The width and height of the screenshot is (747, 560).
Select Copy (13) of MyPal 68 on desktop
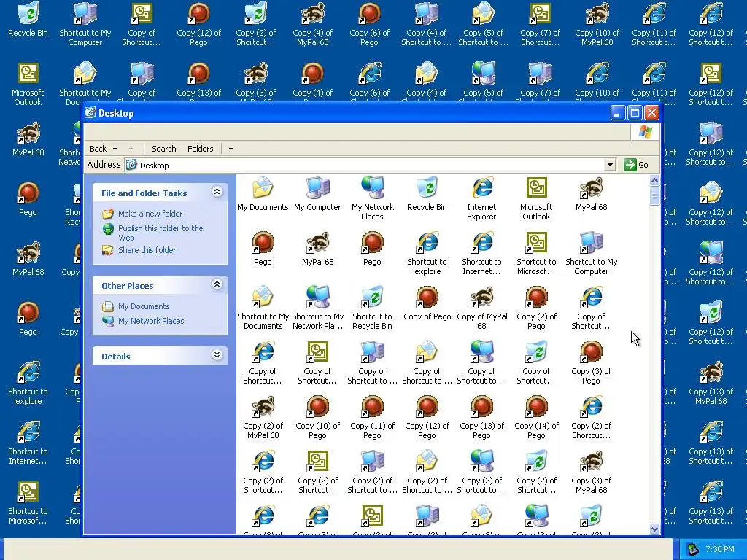coord(711,383)
